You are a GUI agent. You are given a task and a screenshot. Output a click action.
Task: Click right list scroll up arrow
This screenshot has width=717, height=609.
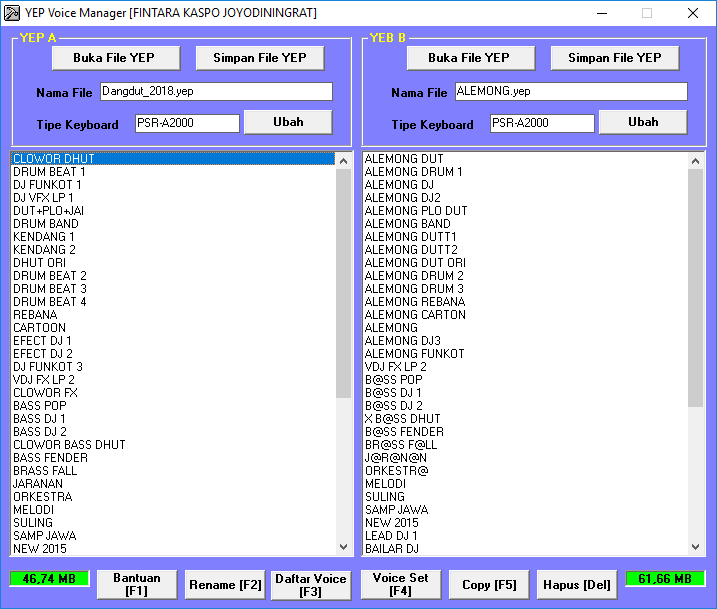tap(696, 161)
